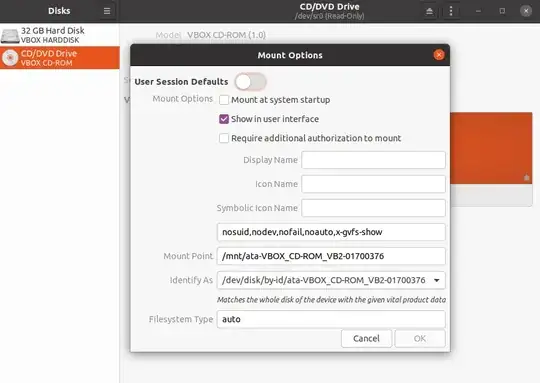The height and width of the screenshot is (383, 540).
Task: Uncheck Show in user interface
Action: (224, 119)
